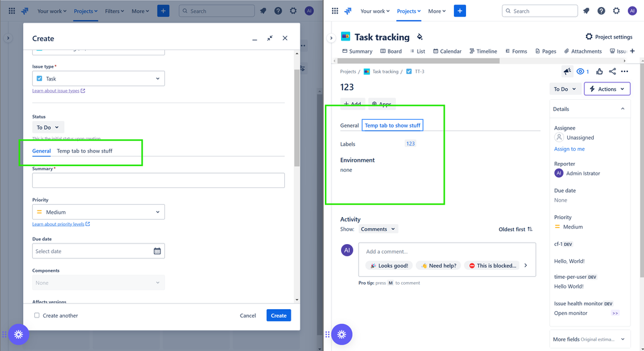The image size is (644, 351).
Task: Open more actions ellipsis on issue
Action: click(625, 71)
